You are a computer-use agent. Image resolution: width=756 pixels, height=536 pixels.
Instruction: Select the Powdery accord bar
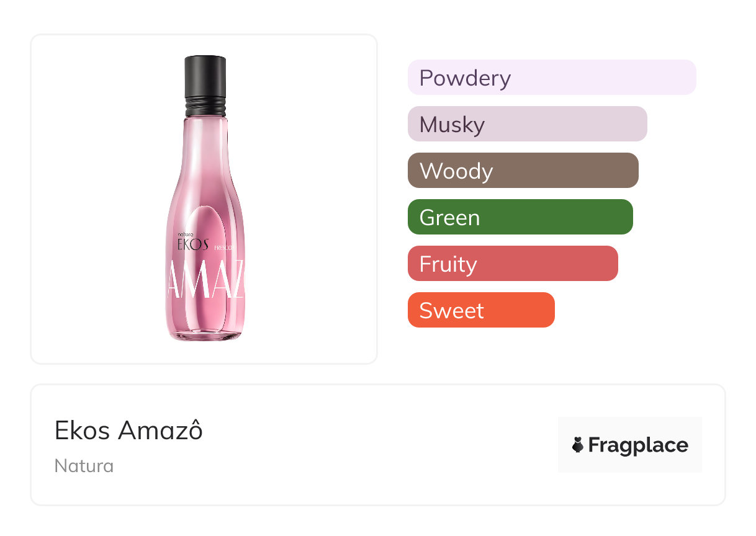551,78
